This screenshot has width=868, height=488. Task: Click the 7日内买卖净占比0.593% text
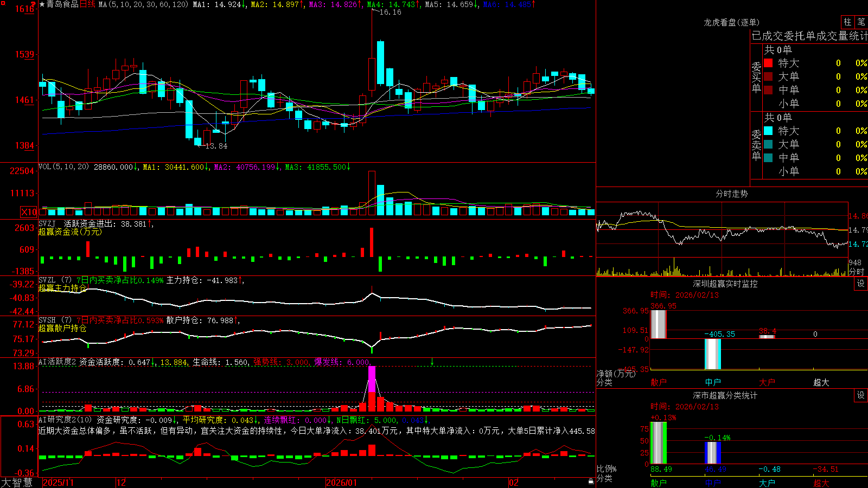point(120,320)
